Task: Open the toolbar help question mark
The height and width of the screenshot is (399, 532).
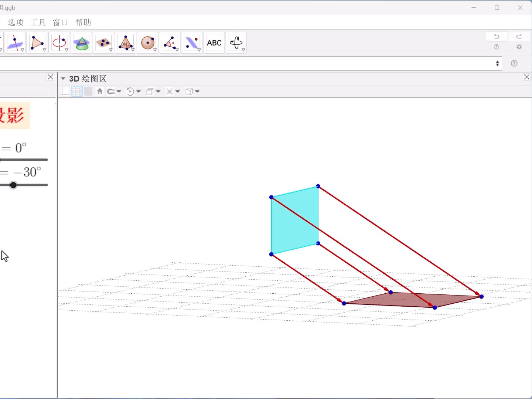Action: 497,47
